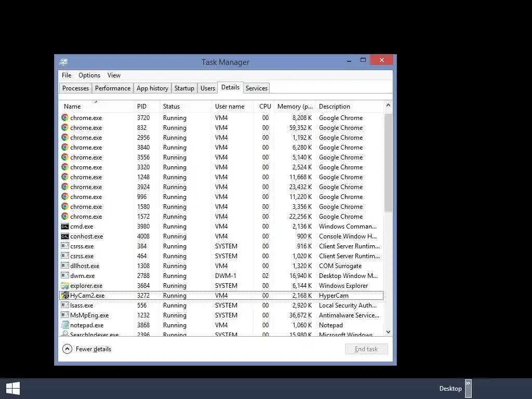The width and height of the screenshot is (532, 399).
Task: Click the csrss.exe icon for PID 464
Action: coord(65,256)
